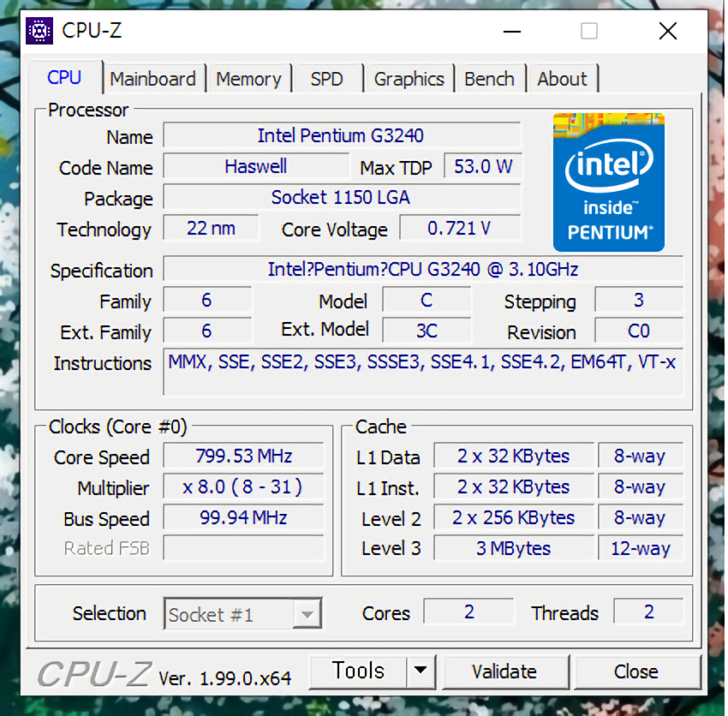Open the Memory tab
Image resolution: width=728 pixels, height=716 pixels.
[248, 79]
